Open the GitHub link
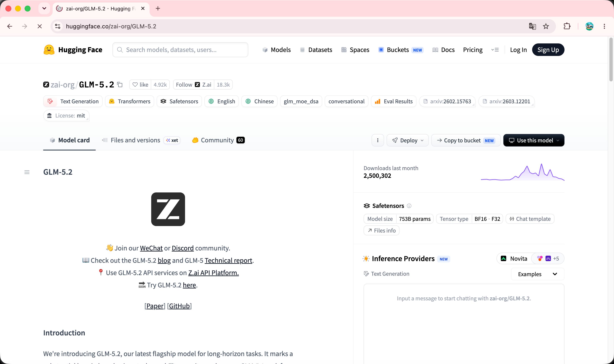 [179, 306]
